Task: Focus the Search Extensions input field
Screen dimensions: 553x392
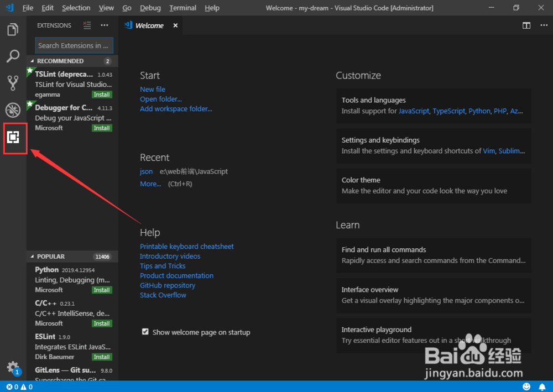Action: pyautogui.click(x=74, y=45)
